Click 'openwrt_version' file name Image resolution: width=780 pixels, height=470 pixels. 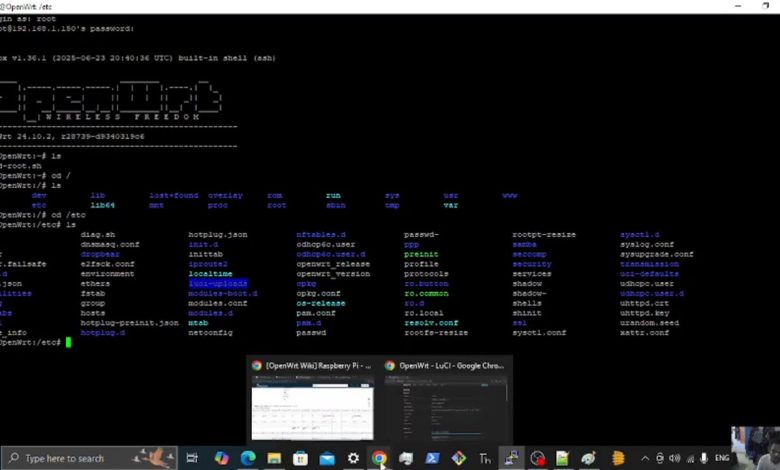(x=333, y=274)
